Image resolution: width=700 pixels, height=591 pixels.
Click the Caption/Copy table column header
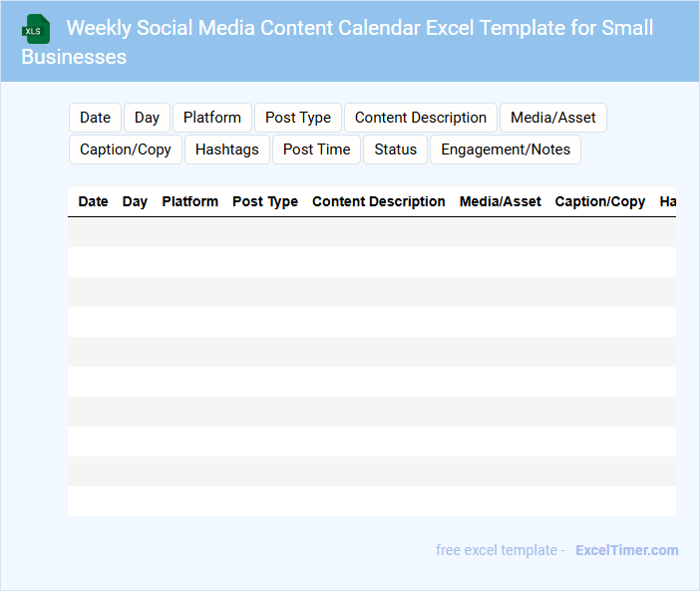point(600,201)
